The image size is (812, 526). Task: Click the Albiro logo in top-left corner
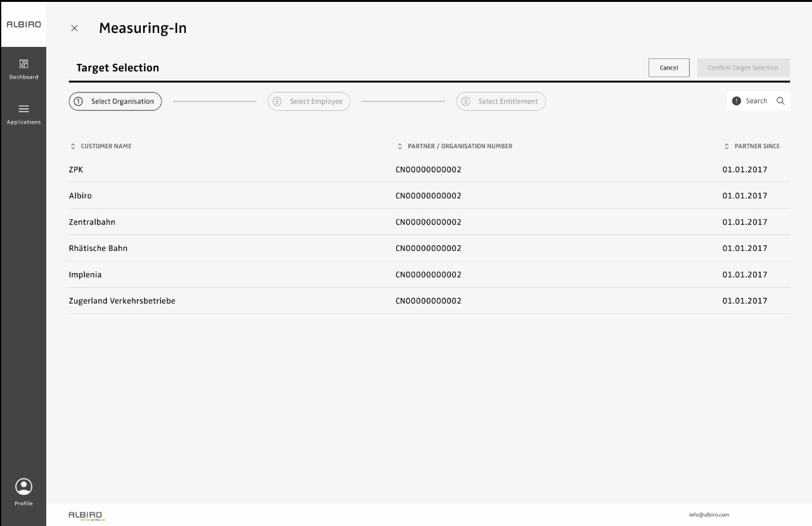23,25
